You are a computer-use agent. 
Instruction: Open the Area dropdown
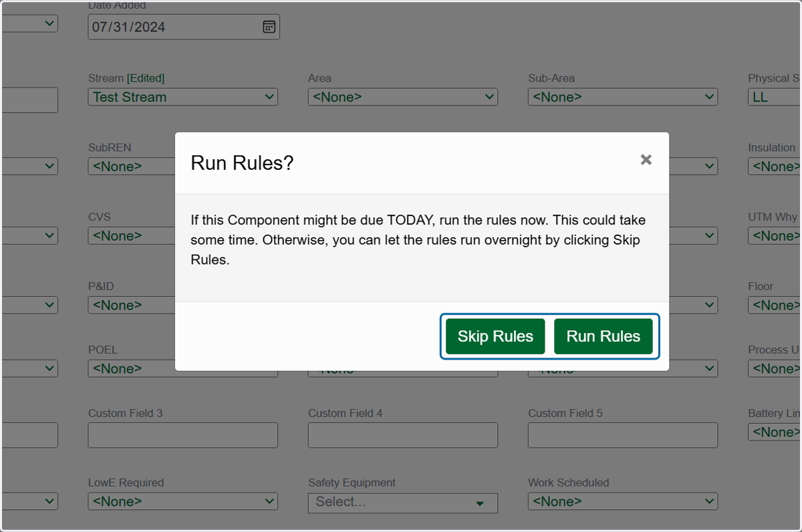403,97
